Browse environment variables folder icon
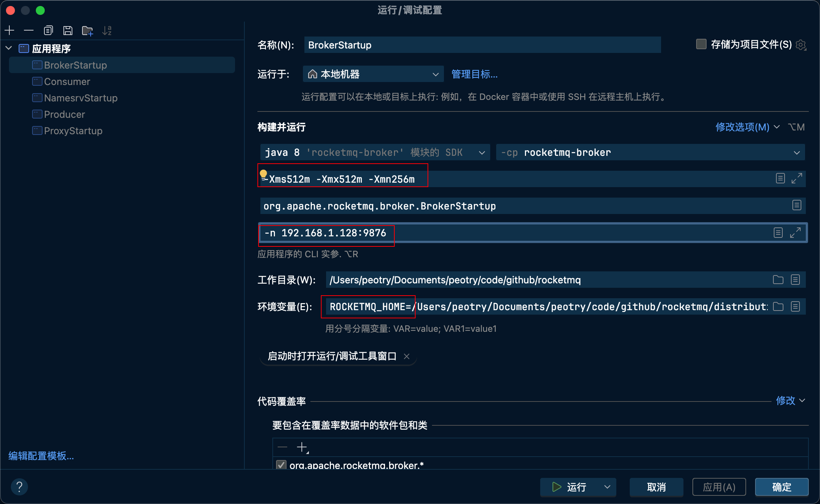Screen dimensions: 820x504 [x=778, y=306]
